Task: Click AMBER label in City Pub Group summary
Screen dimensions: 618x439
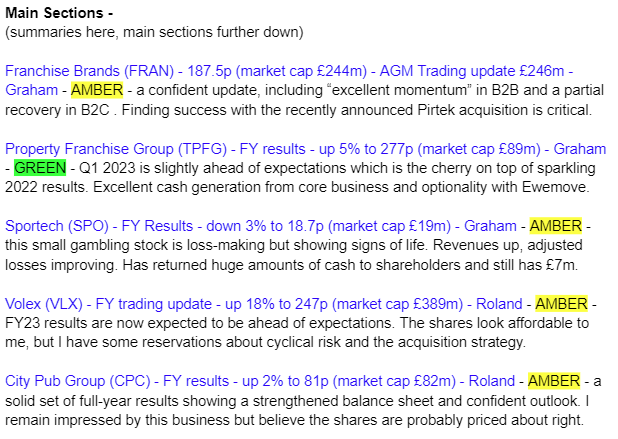Action: coord(554,381)
